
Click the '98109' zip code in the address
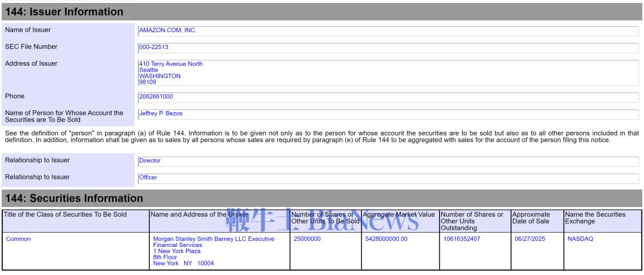pyautogui.click(x=147, y=82)
